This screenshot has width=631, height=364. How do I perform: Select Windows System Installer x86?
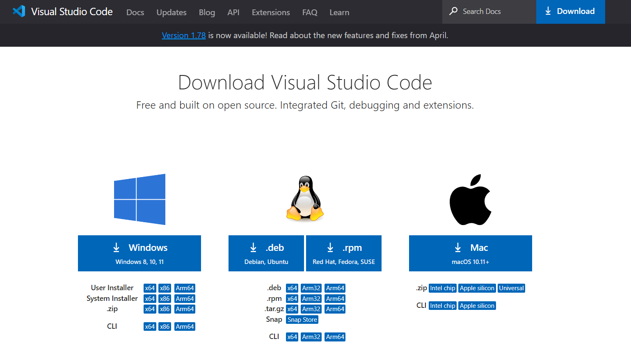[165, 299]
